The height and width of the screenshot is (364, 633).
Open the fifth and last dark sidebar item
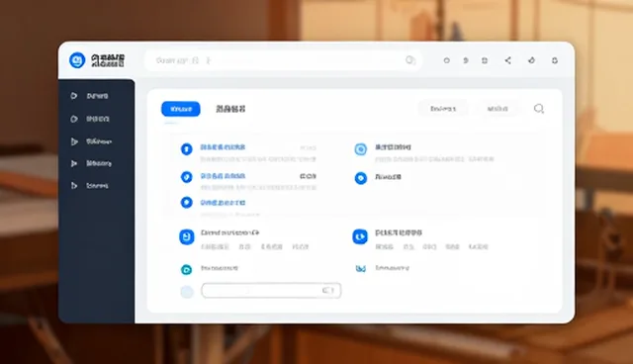coord(96,186)
